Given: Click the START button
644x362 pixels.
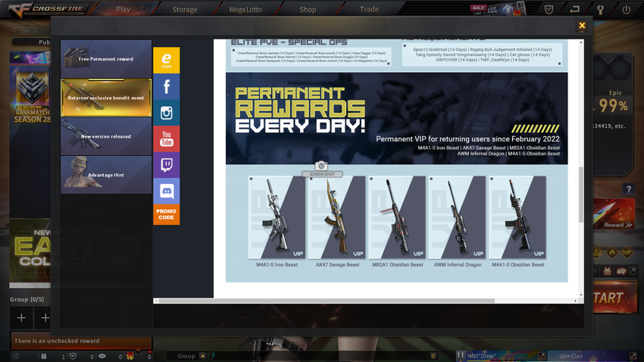Looking at the screenshot, I should 615,298.
